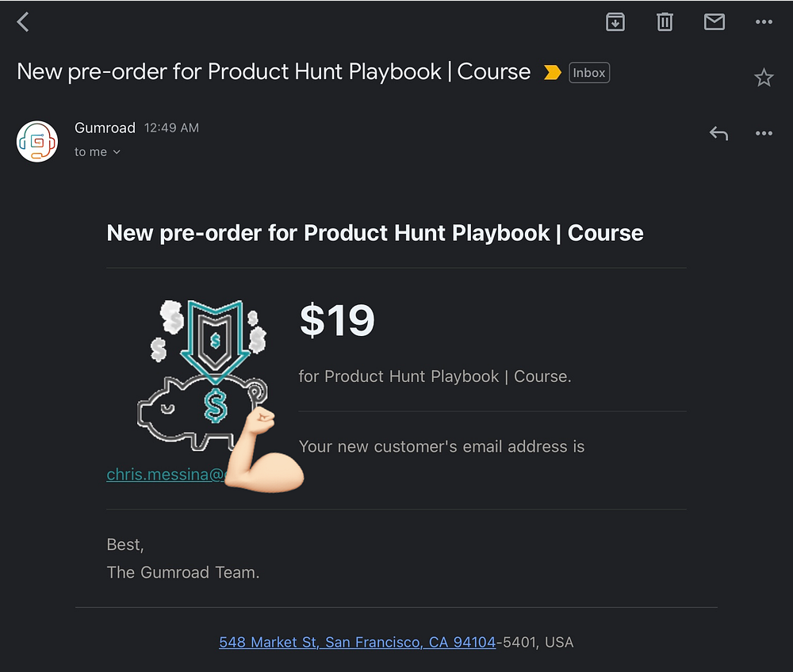
Task: Click the Inbox label tag
Action: click(x=589, y=73)
